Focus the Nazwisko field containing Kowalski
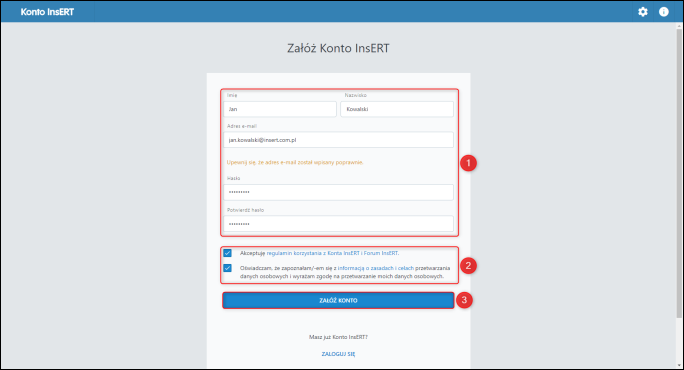 click(397, 109)
